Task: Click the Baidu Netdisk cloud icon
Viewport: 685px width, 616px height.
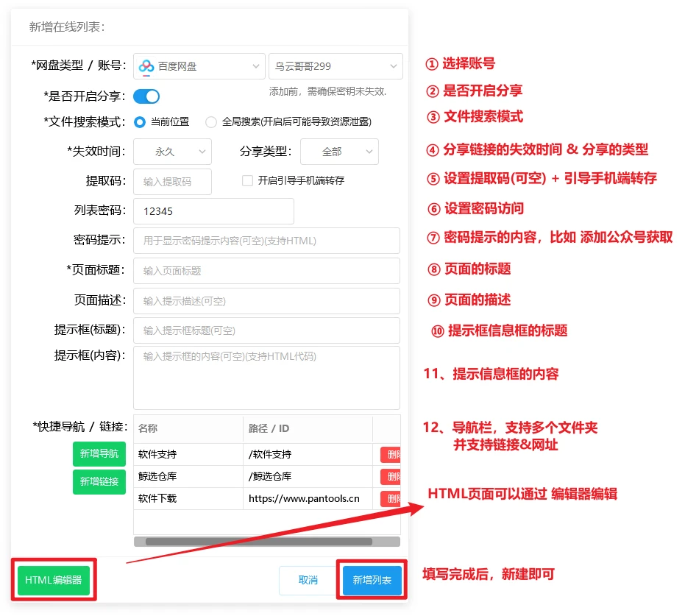Action: 146,66
